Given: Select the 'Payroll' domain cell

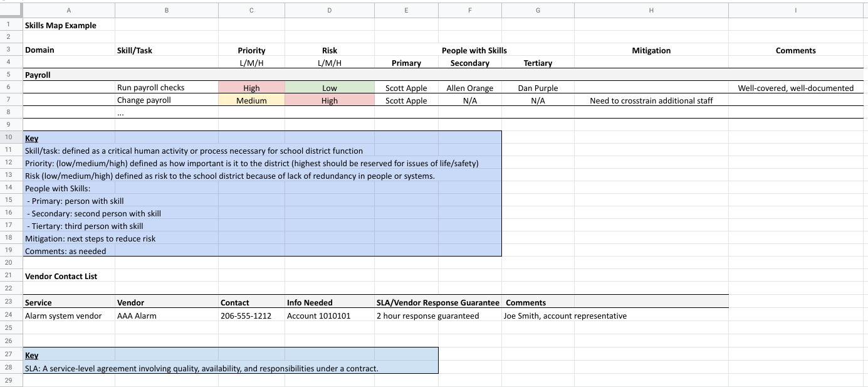Looking at the screenshot, I should [x=69, y=75].
